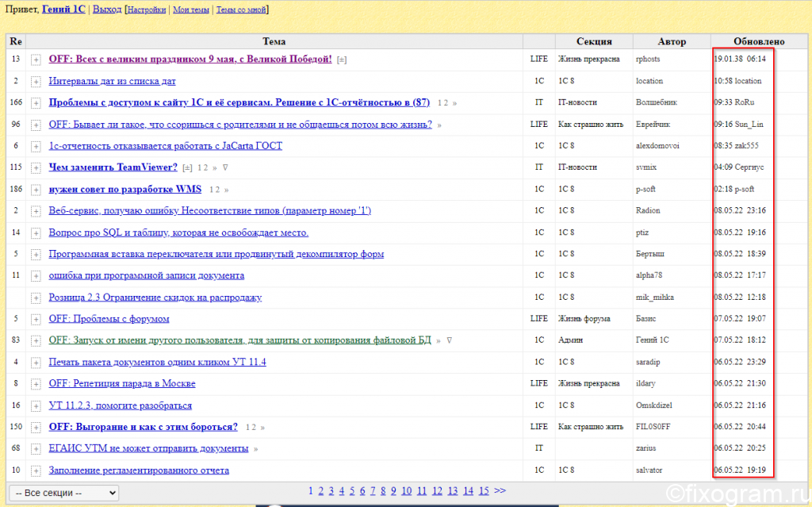Open the 'Все секции' dropdown

[x=64, y=493]
